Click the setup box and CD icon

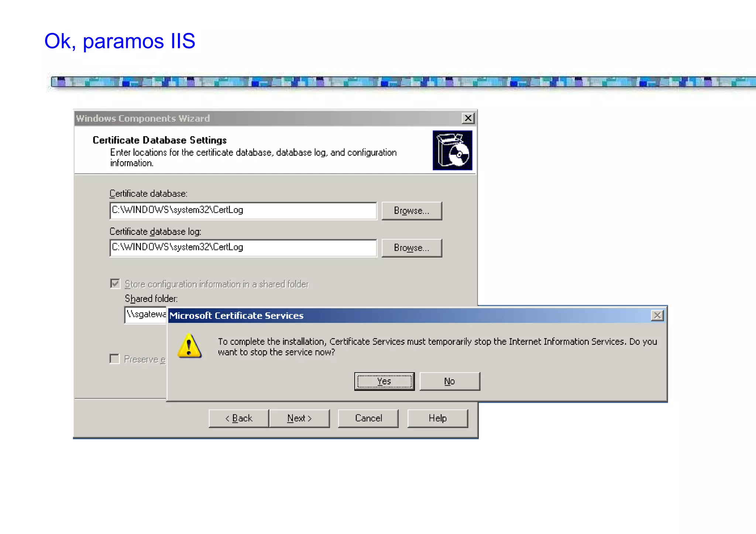coord(452,150)
